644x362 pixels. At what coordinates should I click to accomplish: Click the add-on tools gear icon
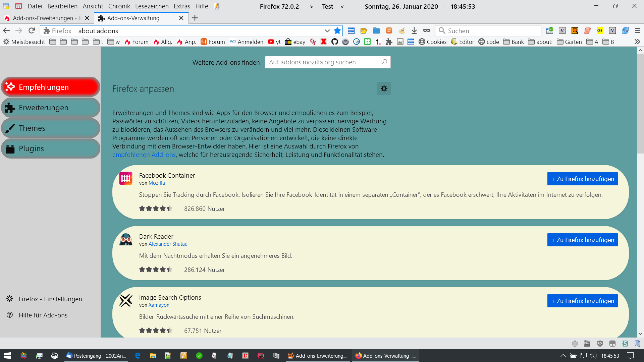coord(384,88)
